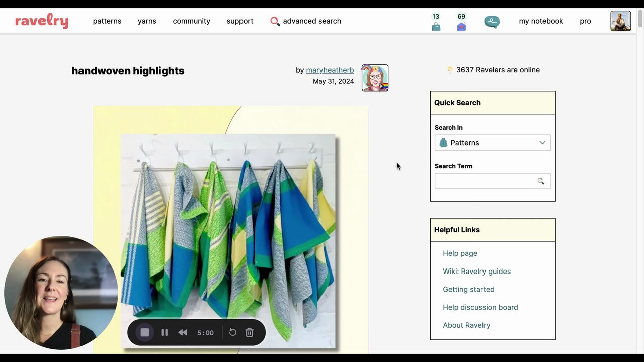The height and width of the screenshot is (362, 644).
Task: Delete the recording with the trash icon
Action: 249,332
